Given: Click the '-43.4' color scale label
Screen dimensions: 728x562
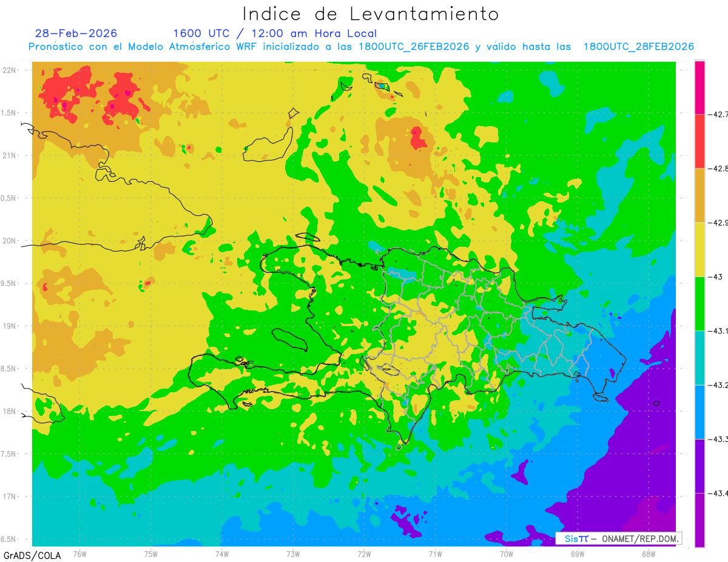Looking at the screenshot, I should [718, 493].
